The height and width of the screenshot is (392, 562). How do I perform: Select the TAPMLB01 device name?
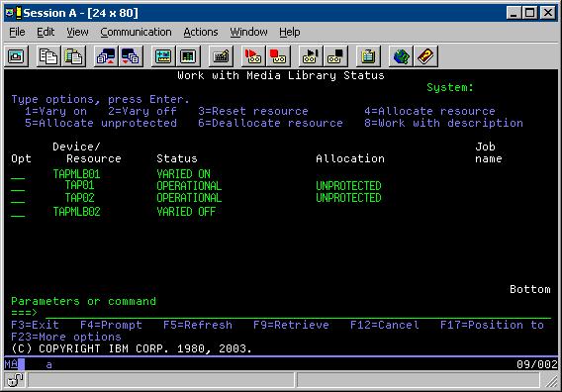[x=76, y=174]
